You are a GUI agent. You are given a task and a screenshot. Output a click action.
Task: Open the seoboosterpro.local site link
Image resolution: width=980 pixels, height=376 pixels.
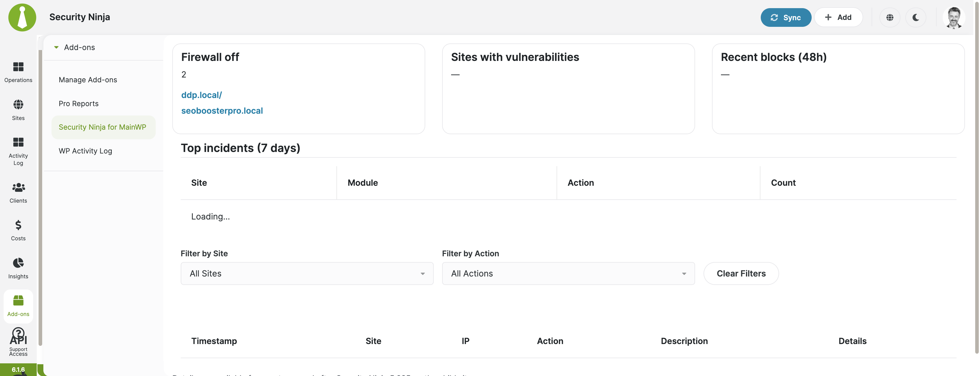tap(222, 111)
